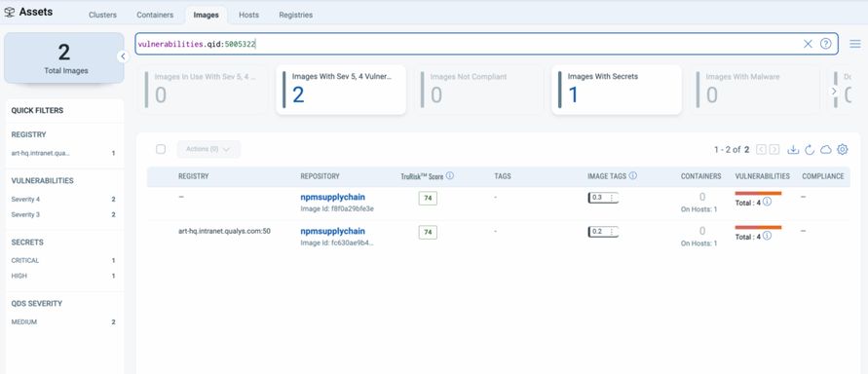Click the TAGS column header
Image resolution: width=868 pixels, height=374 pixels.
pos(502,176)
